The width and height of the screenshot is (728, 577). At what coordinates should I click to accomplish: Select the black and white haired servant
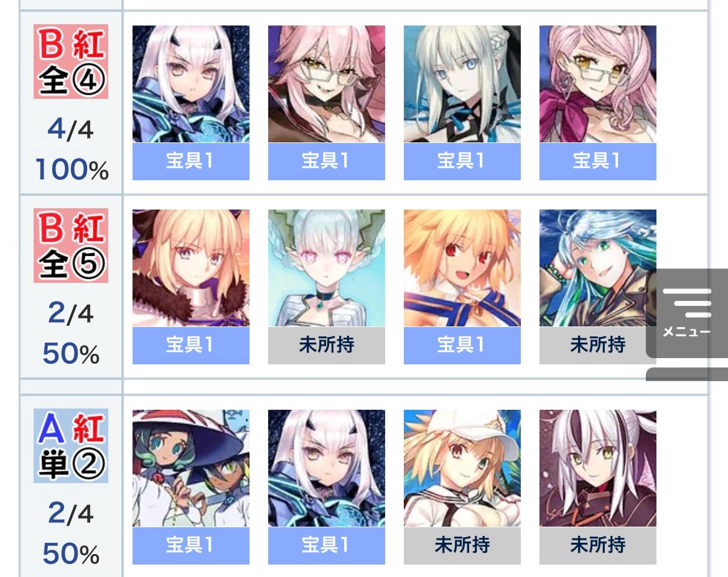click(x=597, y=468)
